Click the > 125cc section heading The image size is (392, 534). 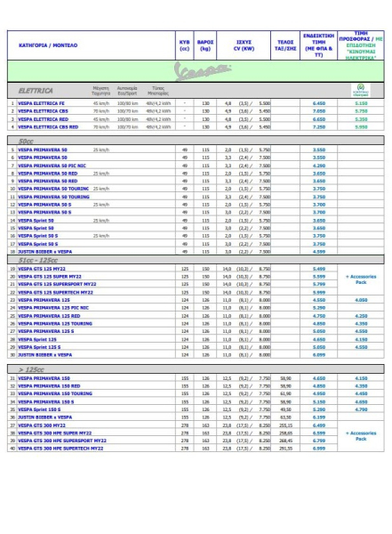point(31,369)
